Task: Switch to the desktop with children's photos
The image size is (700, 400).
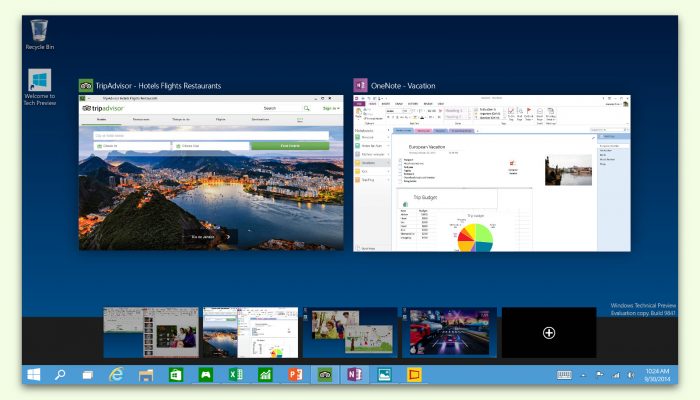Action: (350, 332)
